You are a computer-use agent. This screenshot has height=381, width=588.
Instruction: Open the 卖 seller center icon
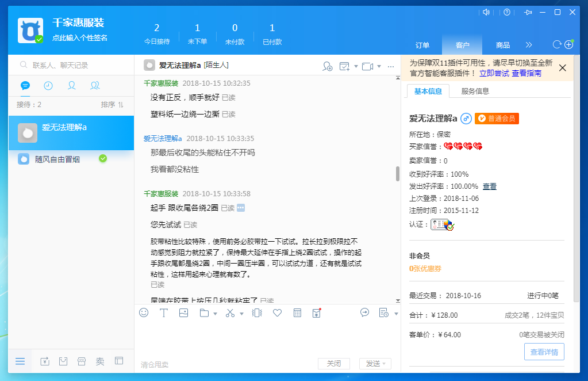tap(100, 361)
